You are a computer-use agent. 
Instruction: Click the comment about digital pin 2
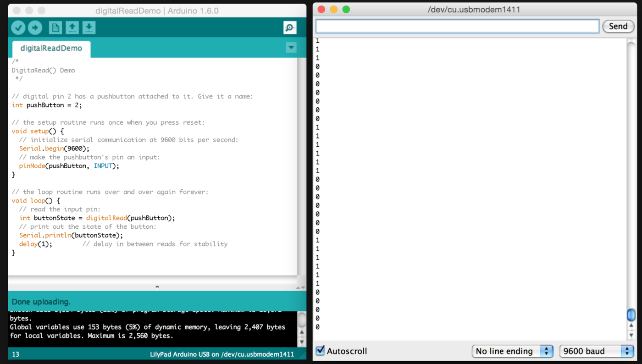pos(132,96)
